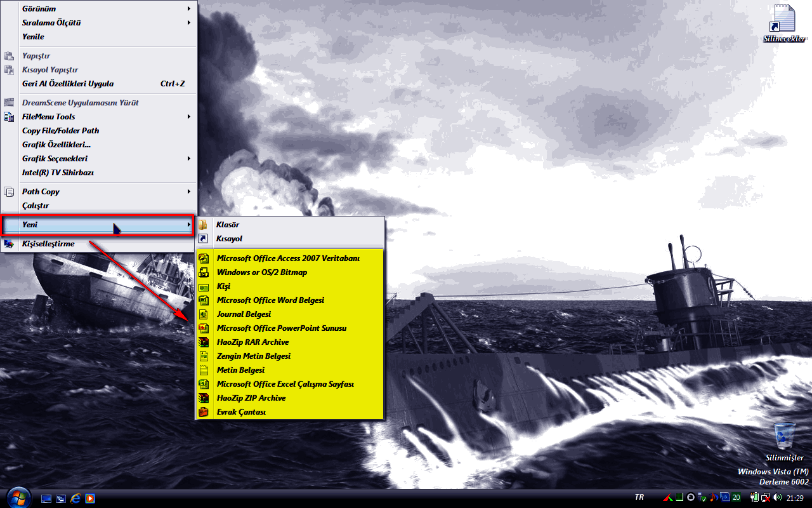The image size is (812, 508).
Task: Choose Yenile in the context menu
Action: tap(99, 37)
